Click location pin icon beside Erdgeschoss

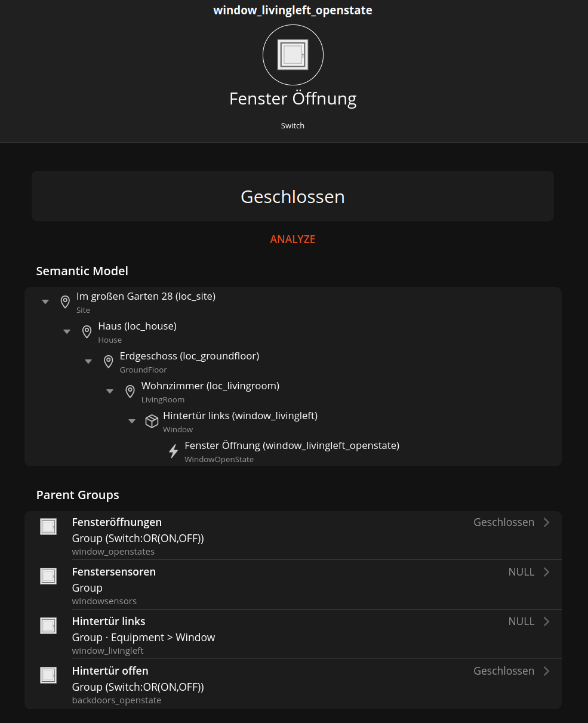[109, 362]
